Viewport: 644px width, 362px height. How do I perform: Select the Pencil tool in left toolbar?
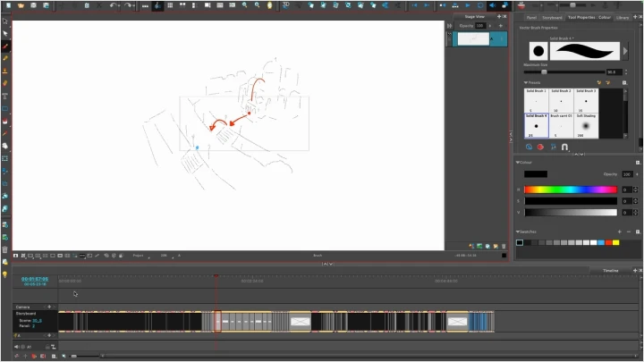(5, 58)
